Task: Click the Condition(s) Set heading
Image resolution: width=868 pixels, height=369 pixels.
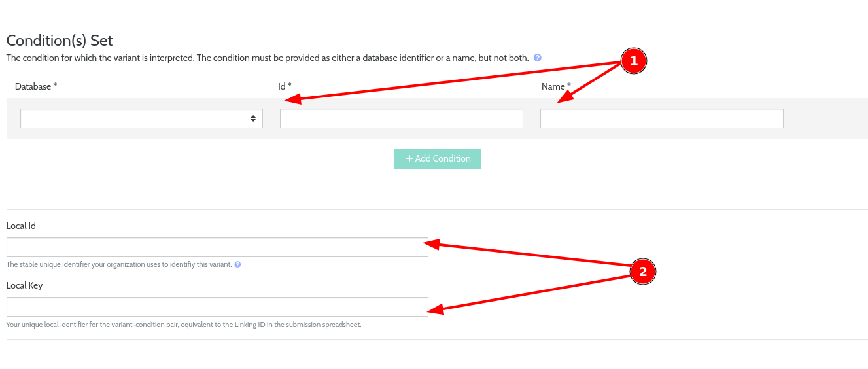Action: point(60,41)
